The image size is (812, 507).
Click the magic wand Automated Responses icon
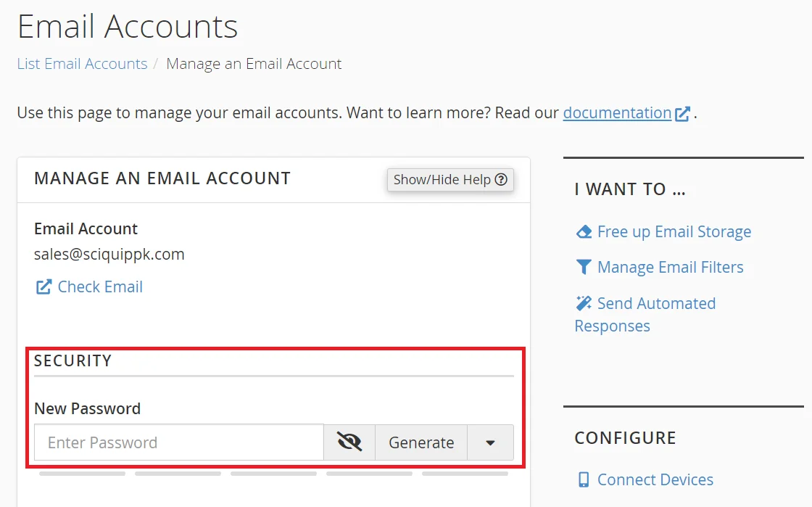point(584,303)
